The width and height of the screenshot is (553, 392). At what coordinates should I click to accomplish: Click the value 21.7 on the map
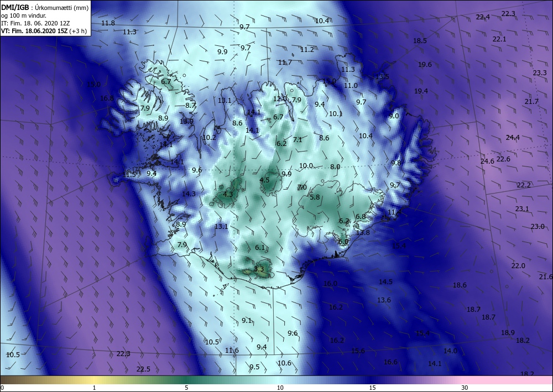(531, 102)
